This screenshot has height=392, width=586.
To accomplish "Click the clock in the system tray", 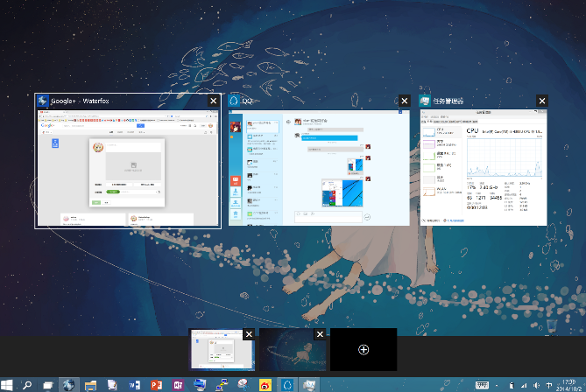I will [x=567, y=385].
